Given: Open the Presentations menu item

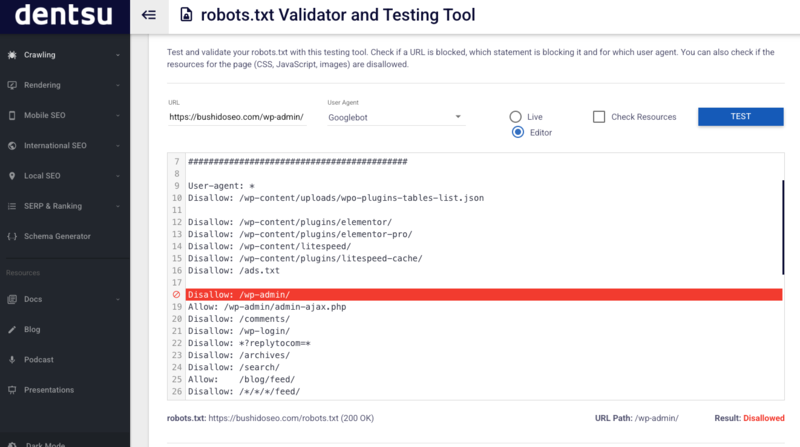Looking at the screenshot, I should [x=65, y=390].
